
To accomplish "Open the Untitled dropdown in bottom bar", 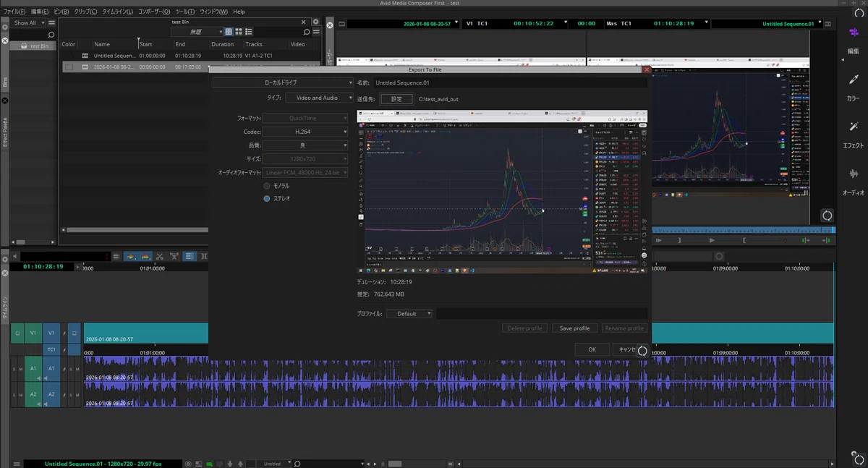I will pyautogui.click(x=274, y=464).
